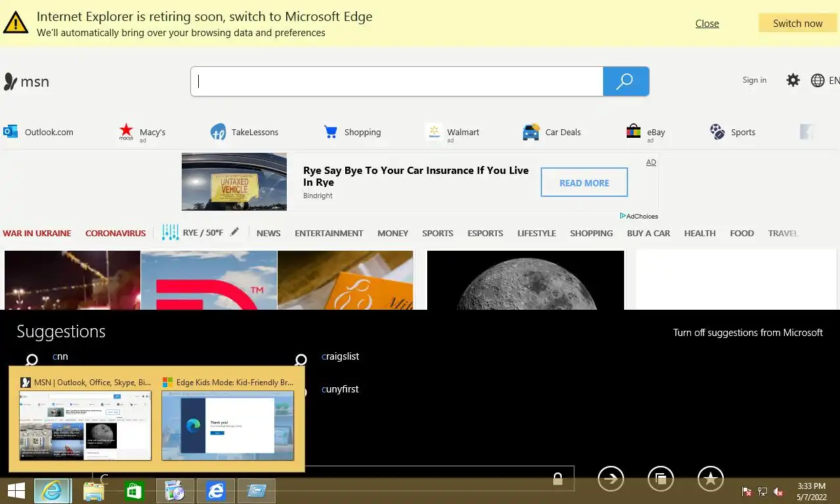Screen dimensions: 840x504
Task: Open the Windows Start button
Action: click(x=16, y=491)
